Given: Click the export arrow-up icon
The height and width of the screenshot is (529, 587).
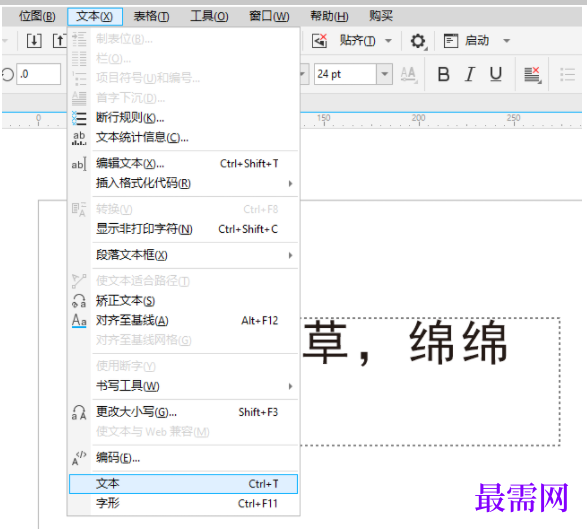Looking at the screenshot, I should click(x=59, y=40).
